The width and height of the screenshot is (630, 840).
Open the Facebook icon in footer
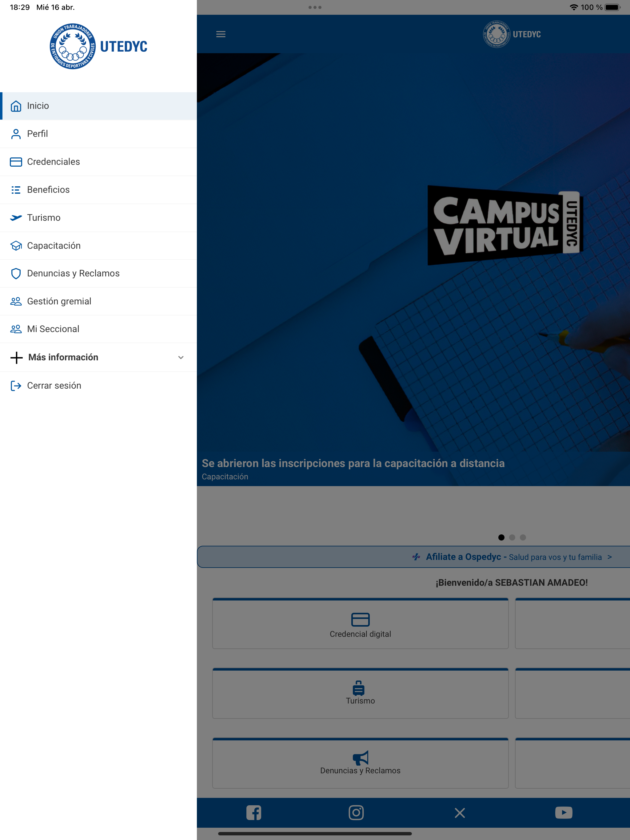point(254,813)
